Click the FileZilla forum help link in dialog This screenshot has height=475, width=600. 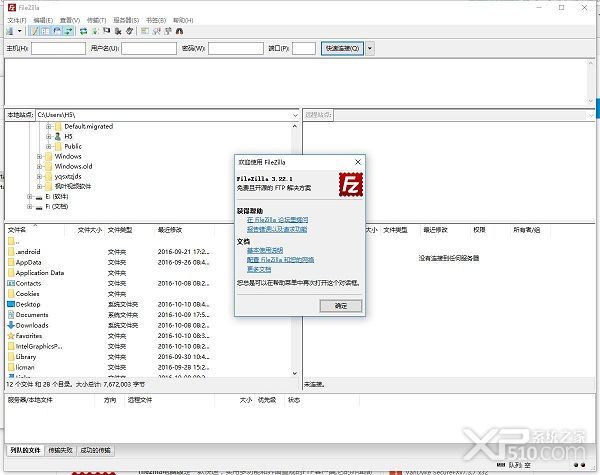(x=277, y=220)
